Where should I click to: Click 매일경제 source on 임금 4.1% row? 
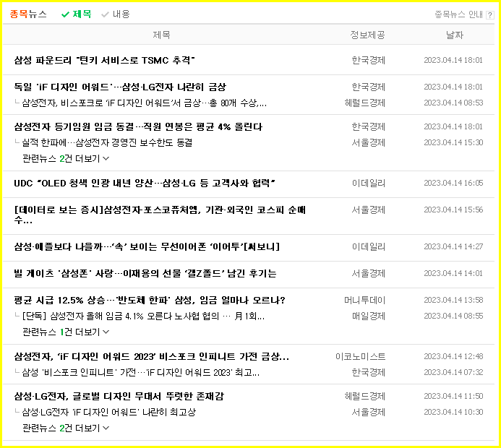(369, 316)
